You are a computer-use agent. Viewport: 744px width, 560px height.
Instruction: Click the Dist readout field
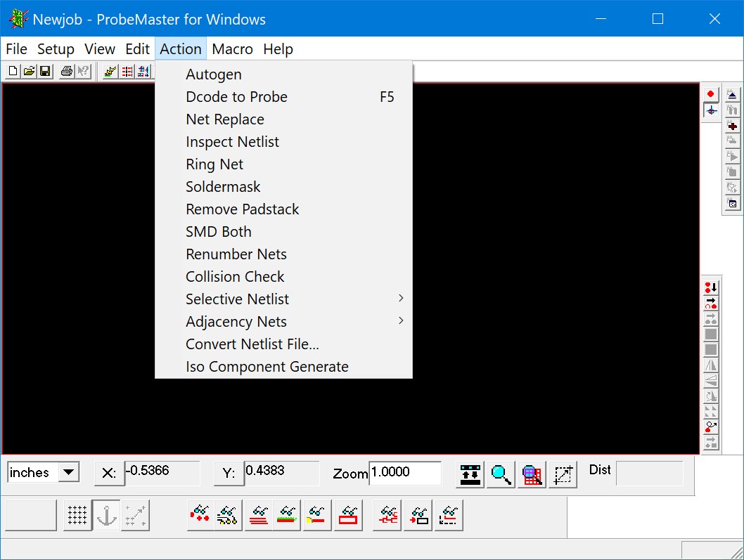pyautogui.click(x=649, y=473)
